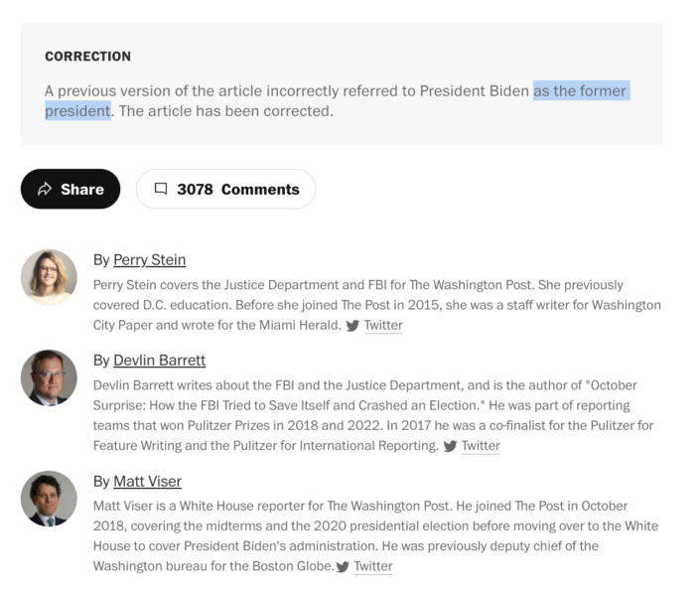Click Twitter bird icon in Perry Stein's bio
This screenshot has height=595, width=700.
pos(352,325)
